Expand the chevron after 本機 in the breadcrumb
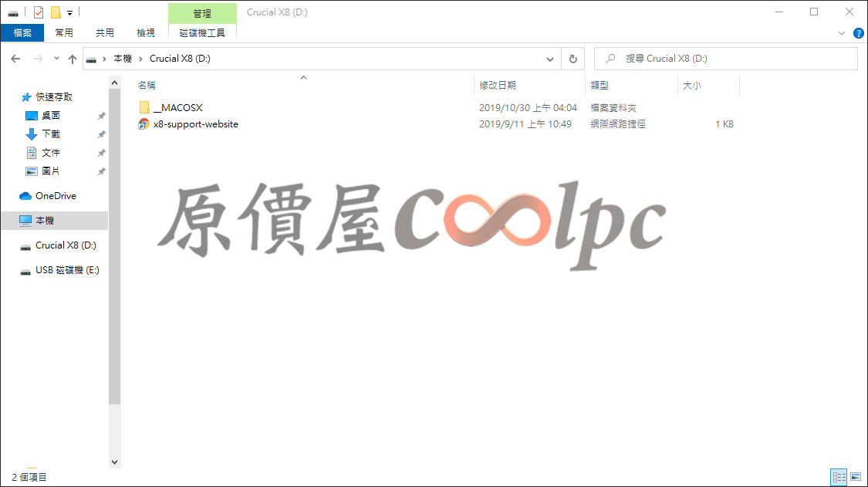The image size is (868, 487). 140,59
